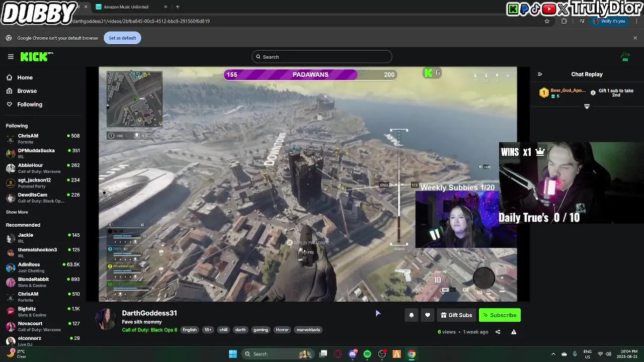Click Beer_God_Apo gifter entry in chat

pos(562,93)
